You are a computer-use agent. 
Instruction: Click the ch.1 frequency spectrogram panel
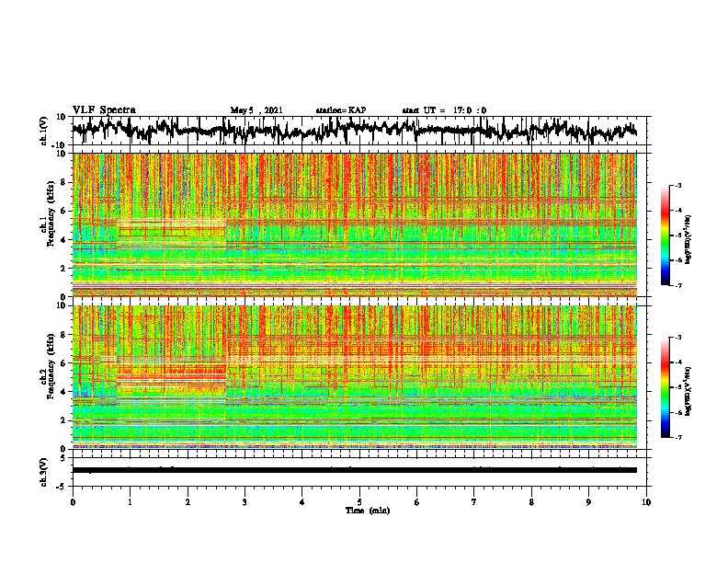tap(355, 224)
